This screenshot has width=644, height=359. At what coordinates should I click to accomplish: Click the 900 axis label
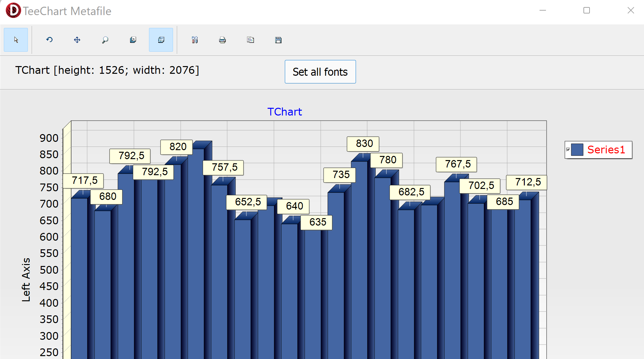pos(49,138)
